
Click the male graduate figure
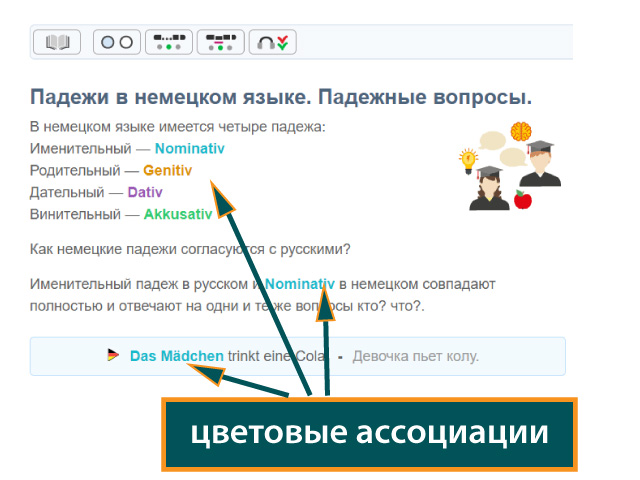tap(540, 165)
